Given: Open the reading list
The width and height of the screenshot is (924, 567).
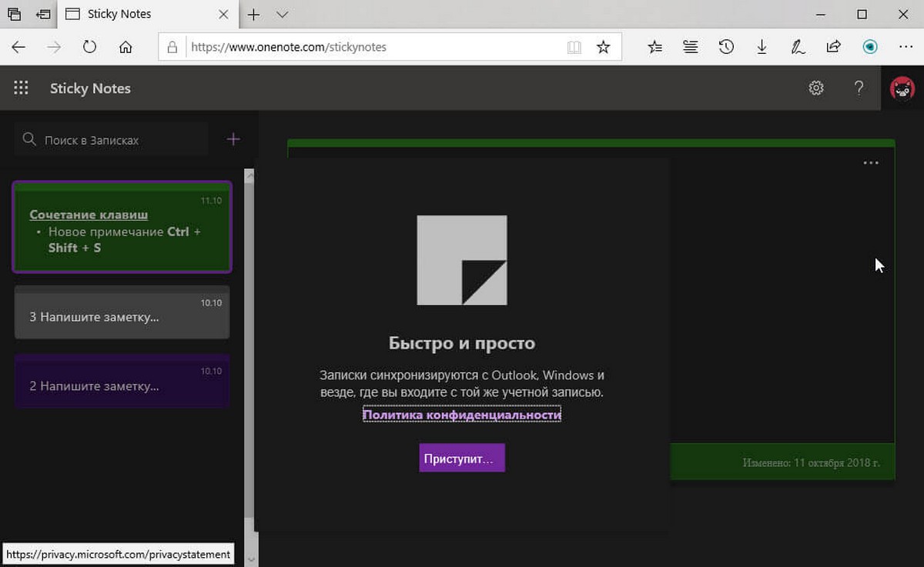Looking at the screenshot, I should coord(691,47).
